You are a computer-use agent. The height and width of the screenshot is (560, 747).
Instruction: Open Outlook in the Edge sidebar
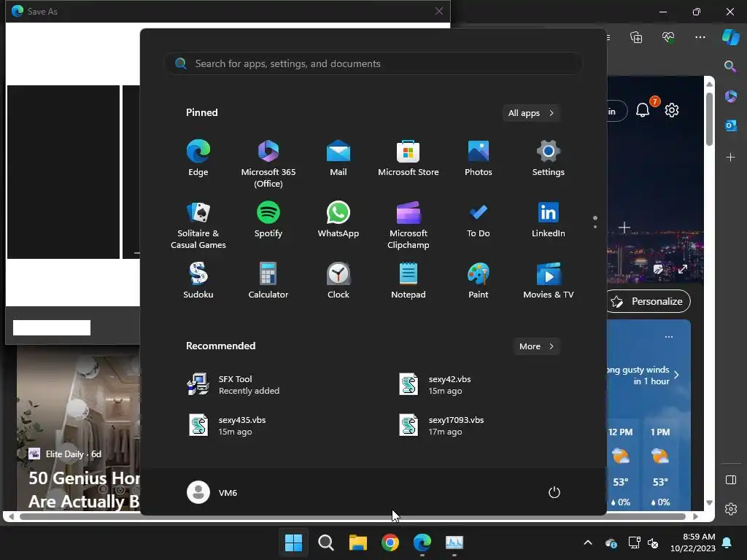point(730,125)
